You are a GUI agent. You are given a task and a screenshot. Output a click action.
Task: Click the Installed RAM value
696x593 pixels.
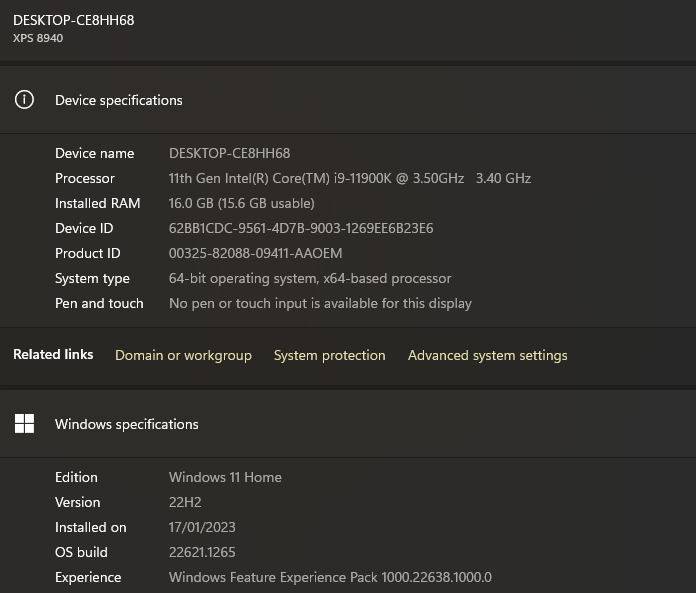coord(241,203)
